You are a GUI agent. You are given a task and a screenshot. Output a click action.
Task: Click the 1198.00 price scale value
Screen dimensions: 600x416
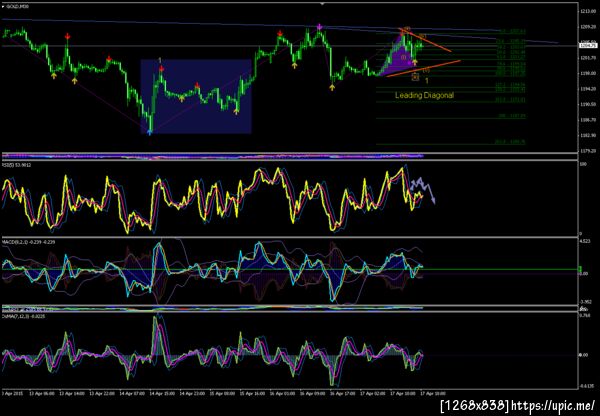pyautogui.click(x=589, y=73)
